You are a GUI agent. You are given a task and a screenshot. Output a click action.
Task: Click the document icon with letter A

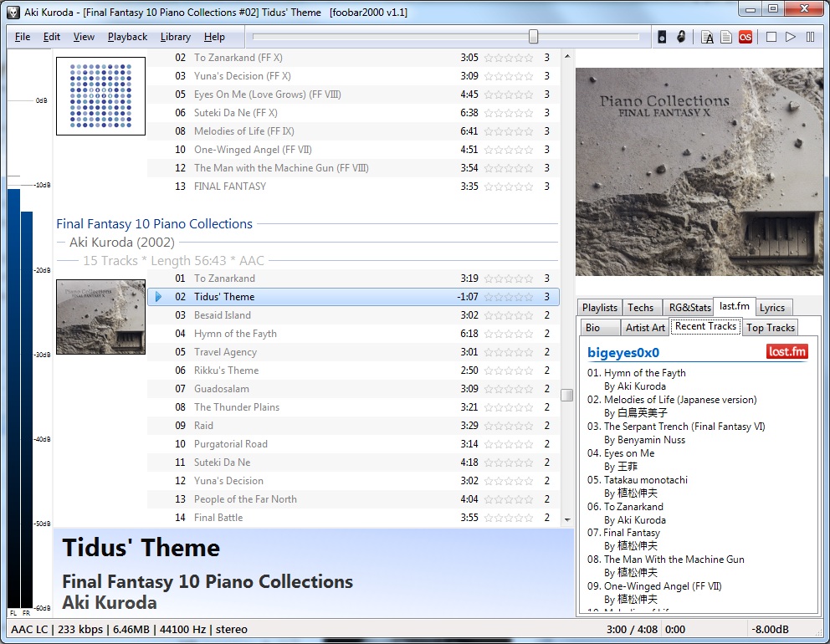pos(707,37)
